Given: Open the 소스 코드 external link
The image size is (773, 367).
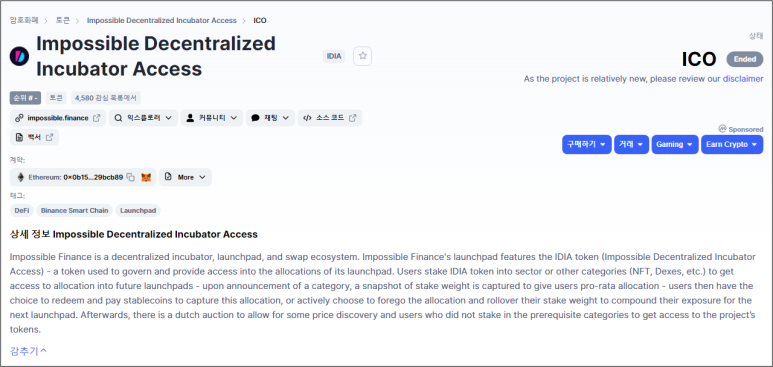Looking at the screenshot, I should point(329,118).
